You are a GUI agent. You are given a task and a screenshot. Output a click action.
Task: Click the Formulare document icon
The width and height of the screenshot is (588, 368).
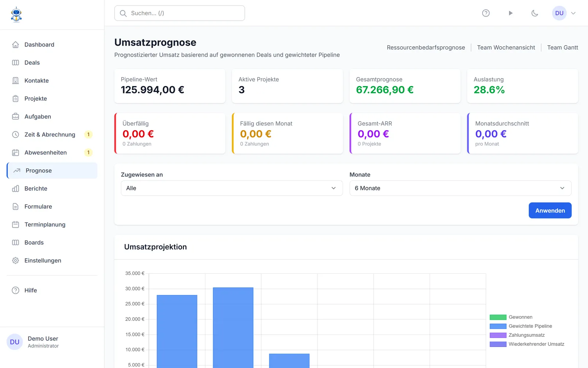pyautogui.click(x=15, y=207)
